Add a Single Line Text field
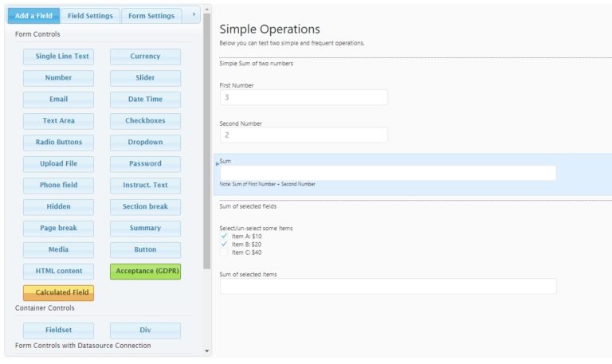The image size is (612, 364). pos(58,57)
